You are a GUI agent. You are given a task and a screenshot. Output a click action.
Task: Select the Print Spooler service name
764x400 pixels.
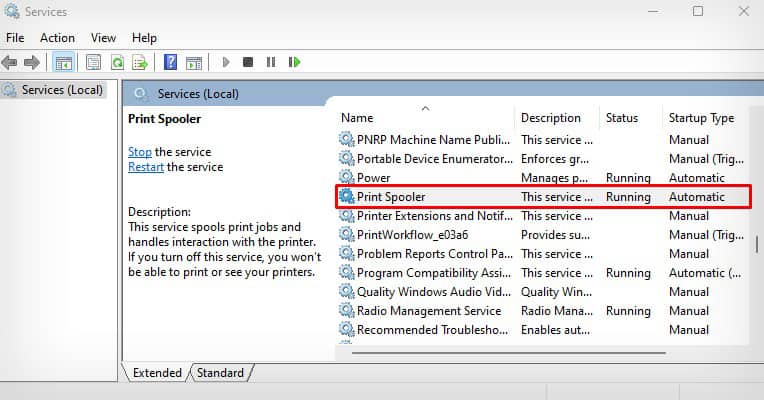click(391, 197)
